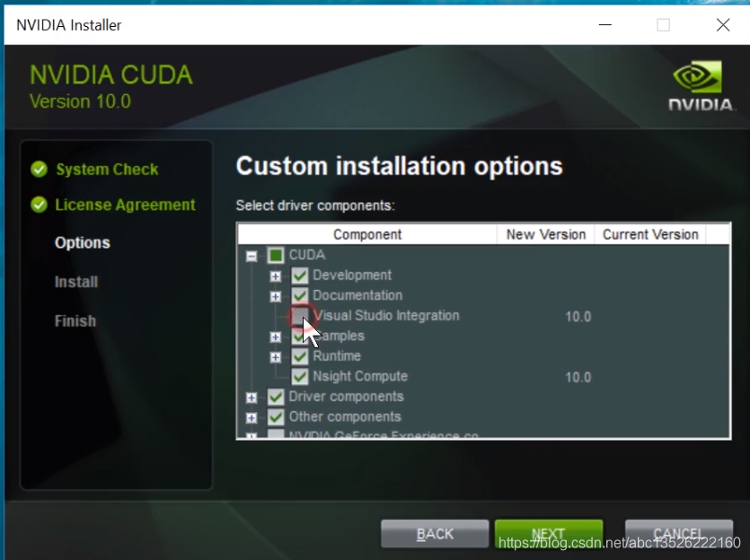Viewport: 750px width, 560px height.
Task: Check the Visual Studio Integration checkbox
Action: 300,315
